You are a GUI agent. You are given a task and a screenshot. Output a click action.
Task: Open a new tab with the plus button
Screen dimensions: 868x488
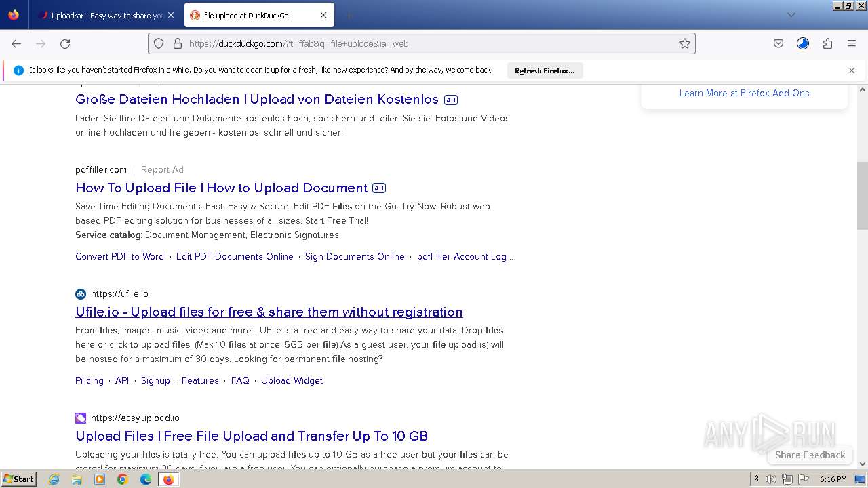pos(349,15)
